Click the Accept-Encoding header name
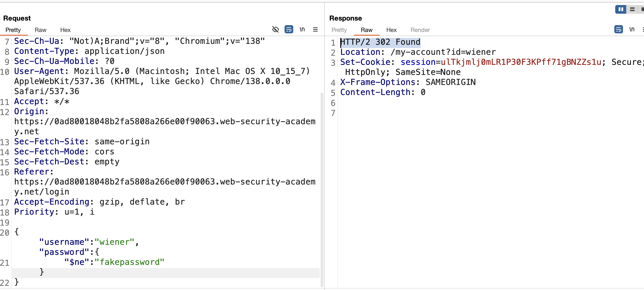Viewport: 644px width, 290px height. coord(52,202)
